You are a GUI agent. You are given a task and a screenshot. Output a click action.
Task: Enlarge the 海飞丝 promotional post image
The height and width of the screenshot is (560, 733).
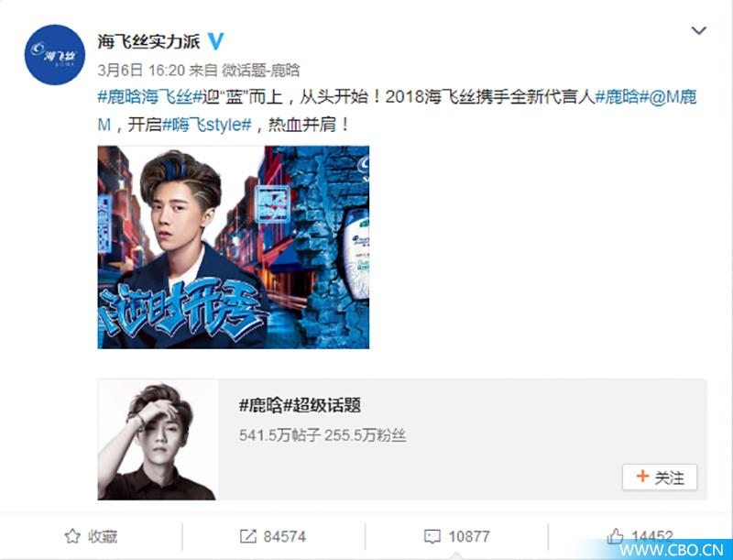pos(234,247)
